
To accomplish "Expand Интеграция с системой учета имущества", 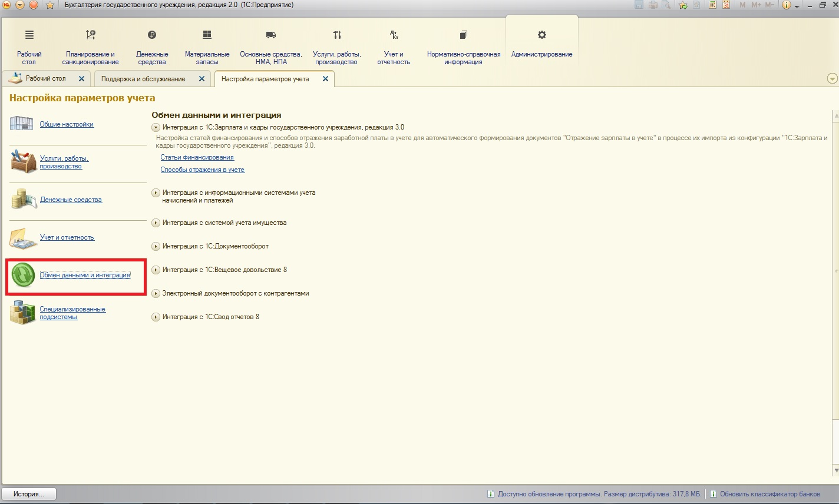I will (156, 223).
